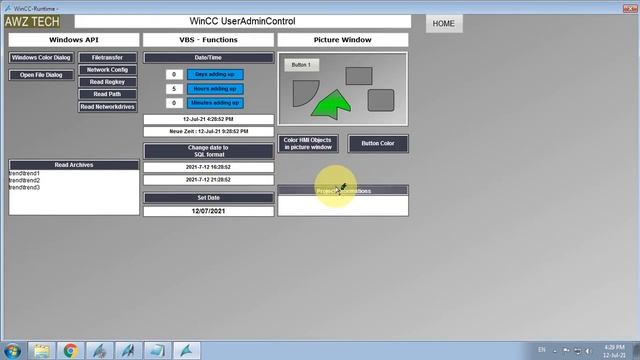Click the action center flag tray icon
The width and height of the screenshot is (640, 360).
(566, 351)
